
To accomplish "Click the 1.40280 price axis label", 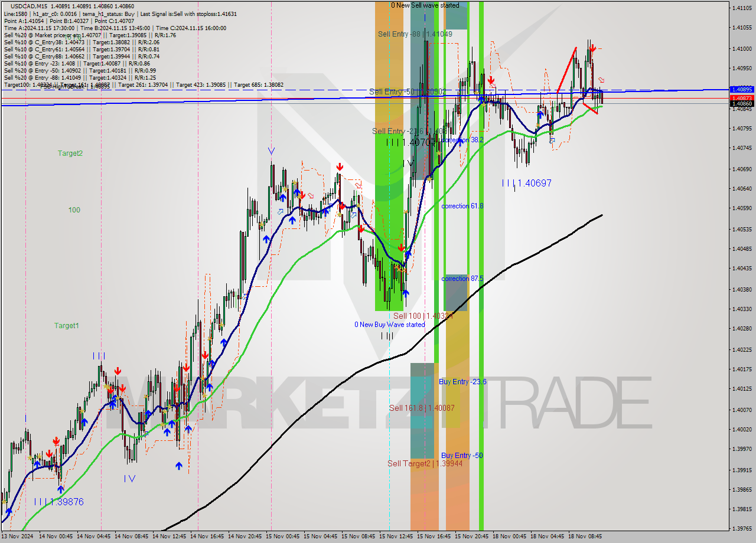I will coord(742,329).
